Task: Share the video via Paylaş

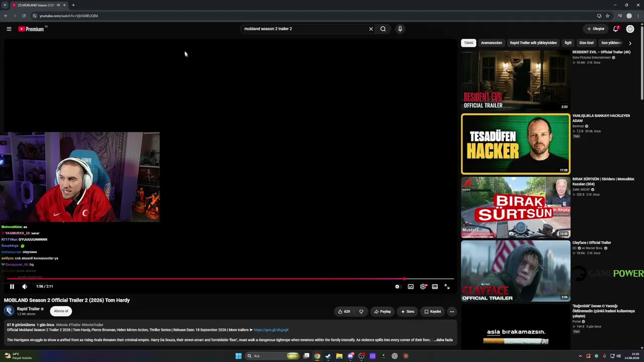Action: (382, 312)
